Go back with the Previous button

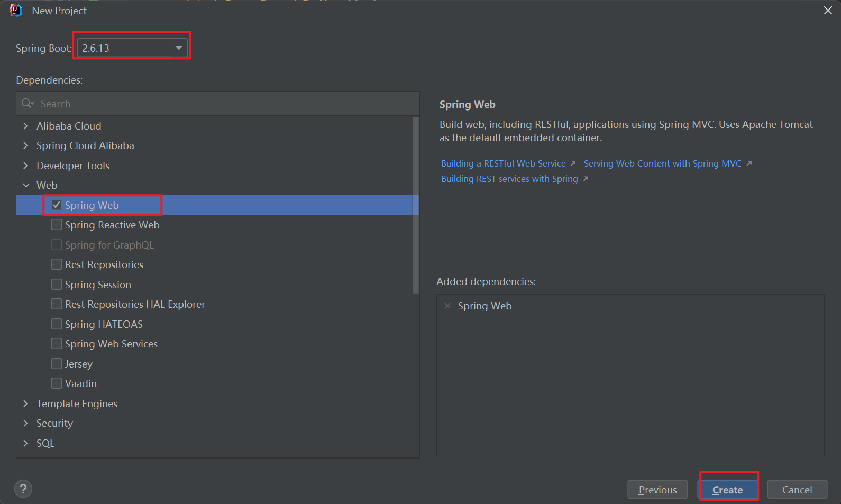(657, 490)
